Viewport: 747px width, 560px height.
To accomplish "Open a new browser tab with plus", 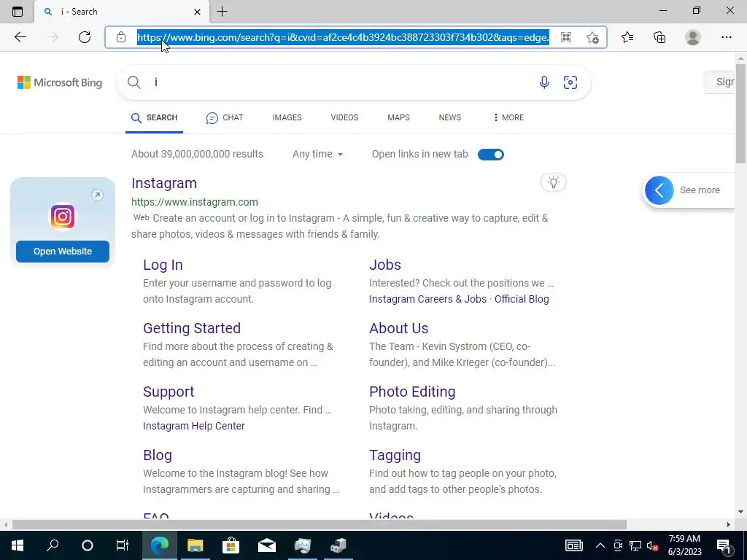I will [222, 12].
